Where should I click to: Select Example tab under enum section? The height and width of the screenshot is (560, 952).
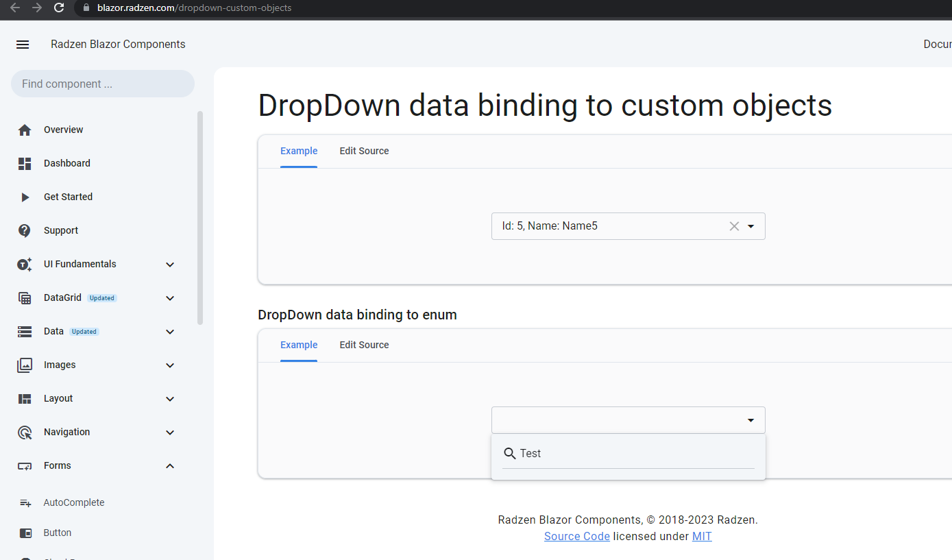pyautogui.click(x=299, y=345)
